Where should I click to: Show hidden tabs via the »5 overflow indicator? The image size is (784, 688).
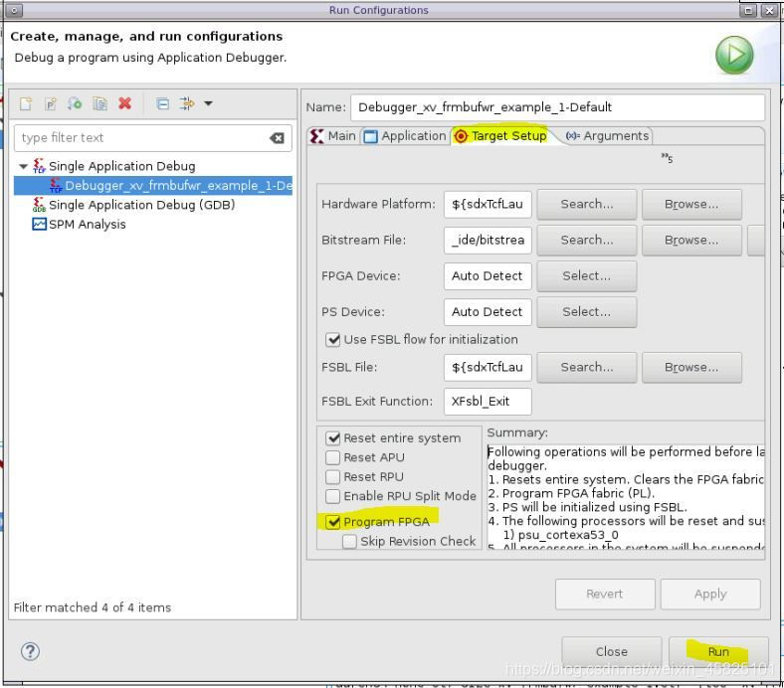click(x=667, y=158)
